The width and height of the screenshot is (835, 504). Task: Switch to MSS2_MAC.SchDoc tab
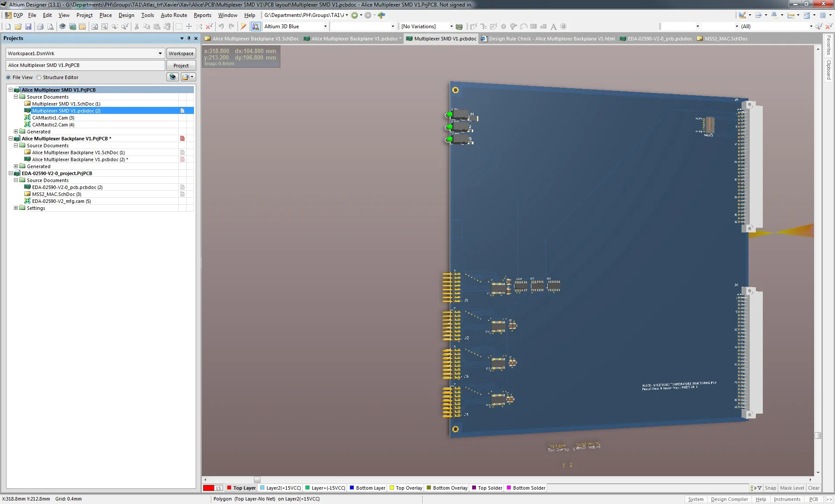coord(722,39)
